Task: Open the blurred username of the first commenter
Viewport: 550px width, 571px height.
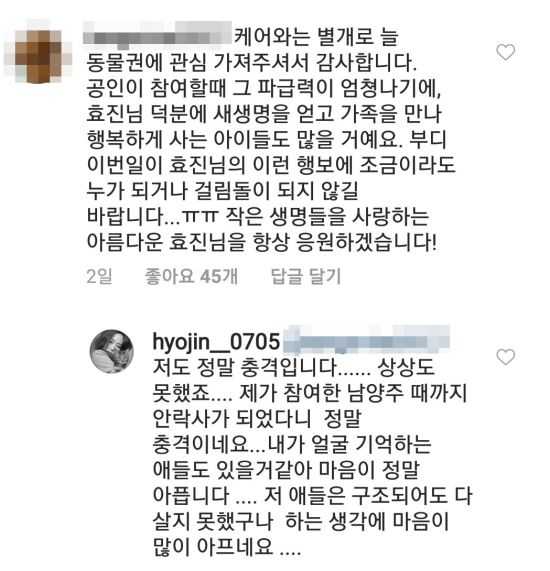Action: click(157, 35)
